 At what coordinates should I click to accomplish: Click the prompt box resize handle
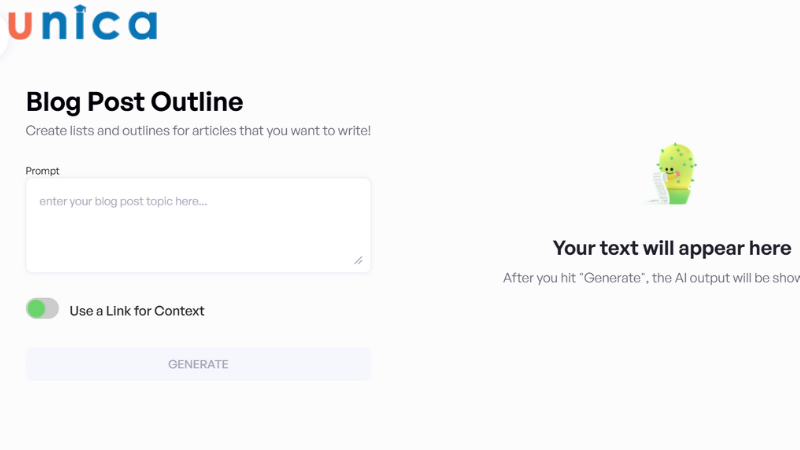click(x=358, y=260)
